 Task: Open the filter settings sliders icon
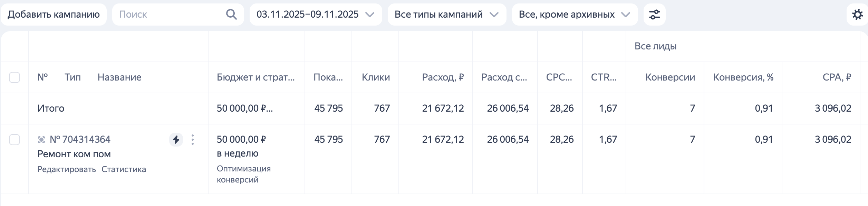coord(654,14)
